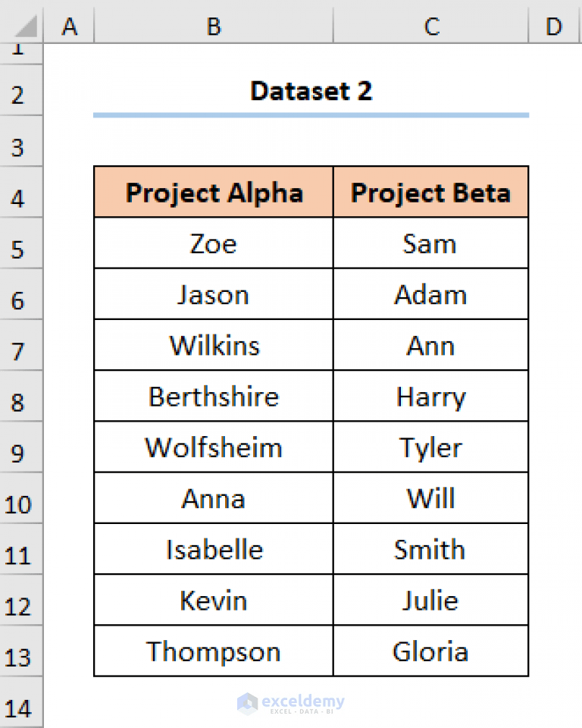Click the cell containing Sam
The image size is (582, 728).
[430, 243]
